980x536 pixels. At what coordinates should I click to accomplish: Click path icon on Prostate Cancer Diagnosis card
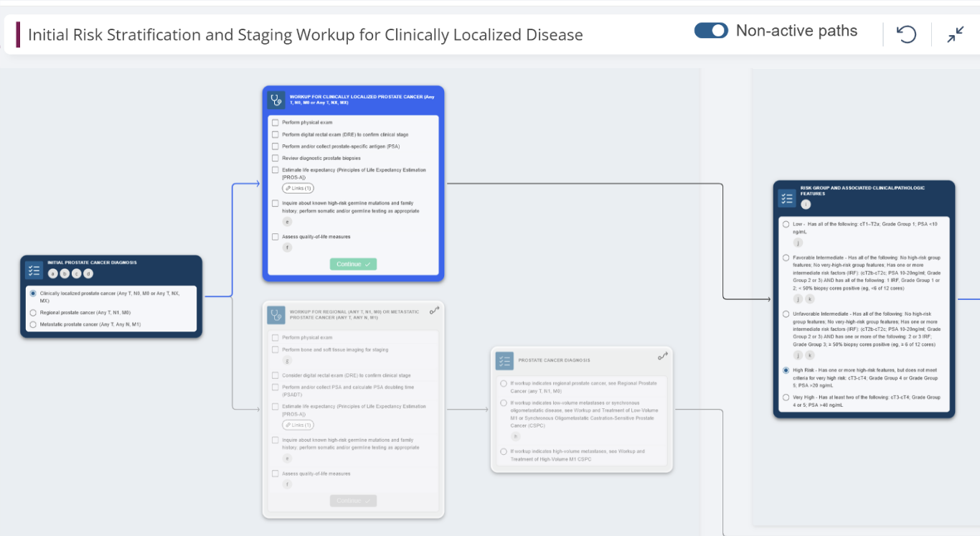coord(663,356)
